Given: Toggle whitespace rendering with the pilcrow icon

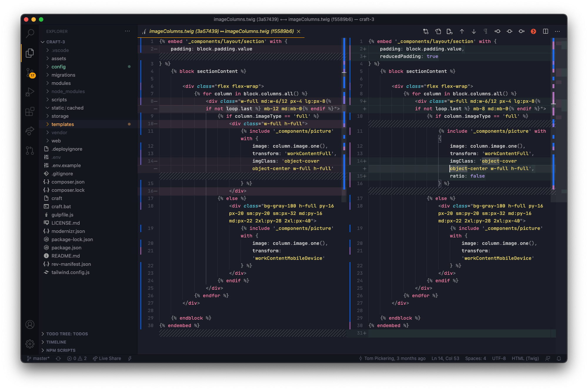Looking at the screenshot, I should [x=486, y=31].
